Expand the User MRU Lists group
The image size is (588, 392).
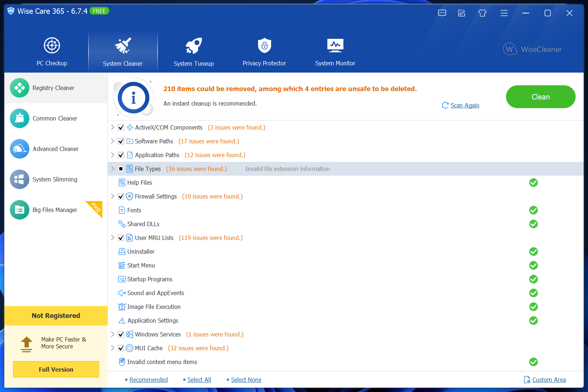[x=113, y=238]
